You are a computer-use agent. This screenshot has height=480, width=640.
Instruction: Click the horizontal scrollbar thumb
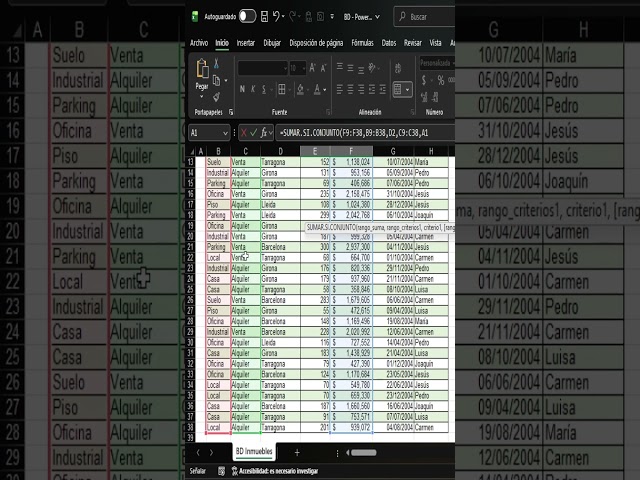coord(364,452)
